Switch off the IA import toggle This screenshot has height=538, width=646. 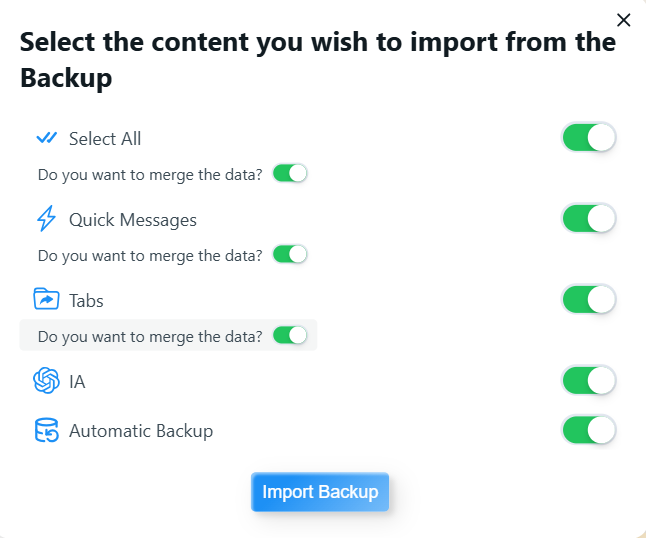click(x=589, y=381)
